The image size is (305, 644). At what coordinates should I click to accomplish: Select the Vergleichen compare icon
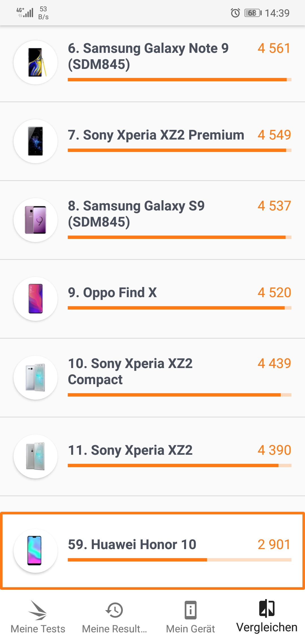(x=267, y=608)
